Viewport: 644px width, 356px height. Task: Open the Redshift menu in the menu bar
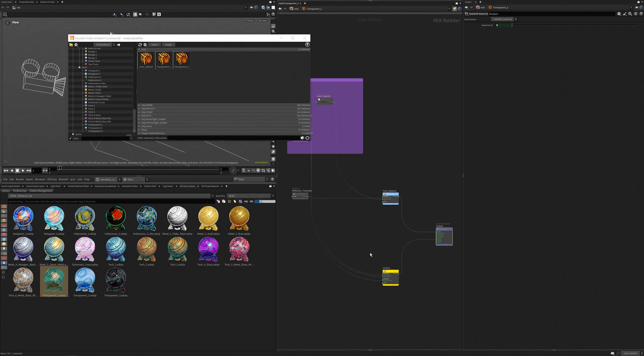click(x=63, y=179)
